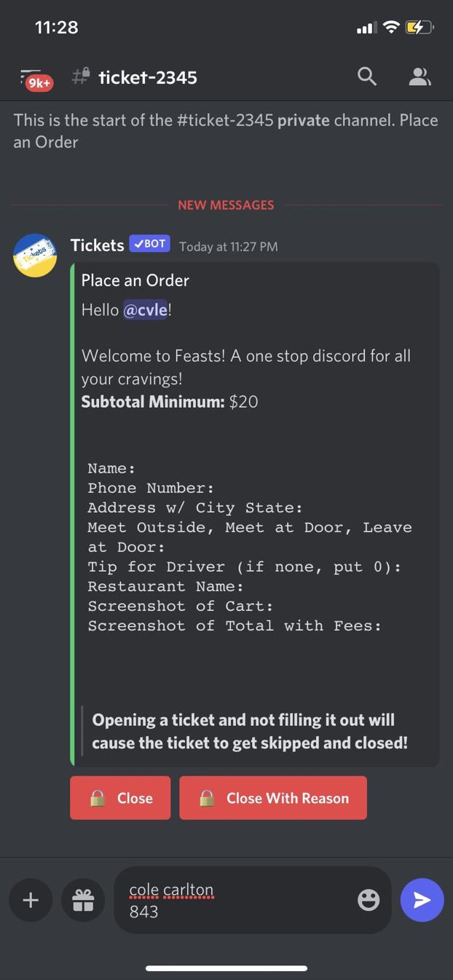Tap the verified BOT badge
Image resolution: width=453 pixels, height=980 pixels.
click(149, 244)
